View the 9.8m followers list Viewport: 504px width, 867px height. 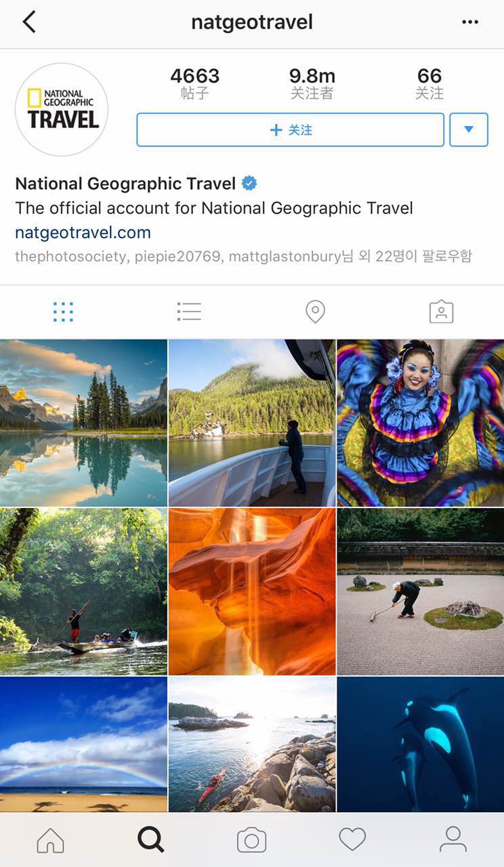(312, 84)
